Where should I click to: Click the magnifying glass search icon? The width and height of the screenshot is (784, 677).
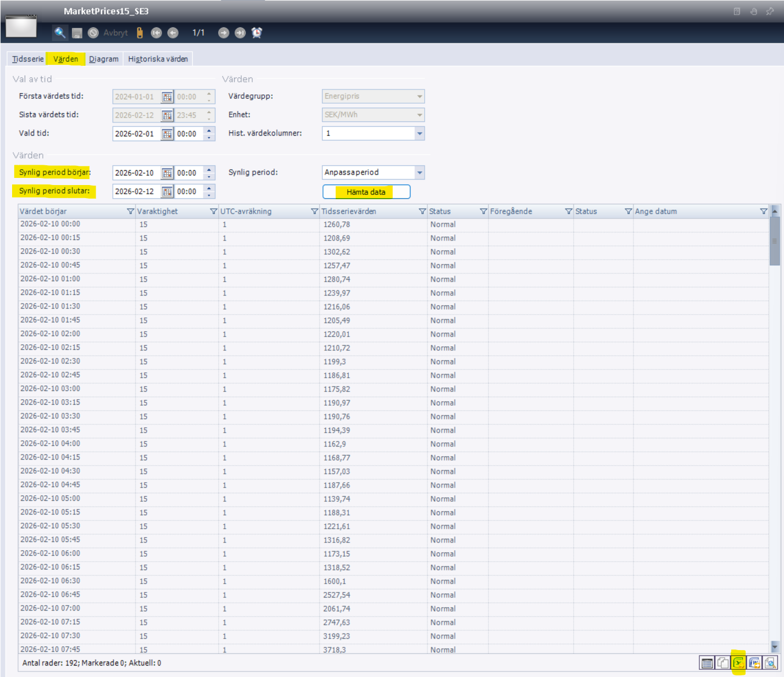point(60,33)
